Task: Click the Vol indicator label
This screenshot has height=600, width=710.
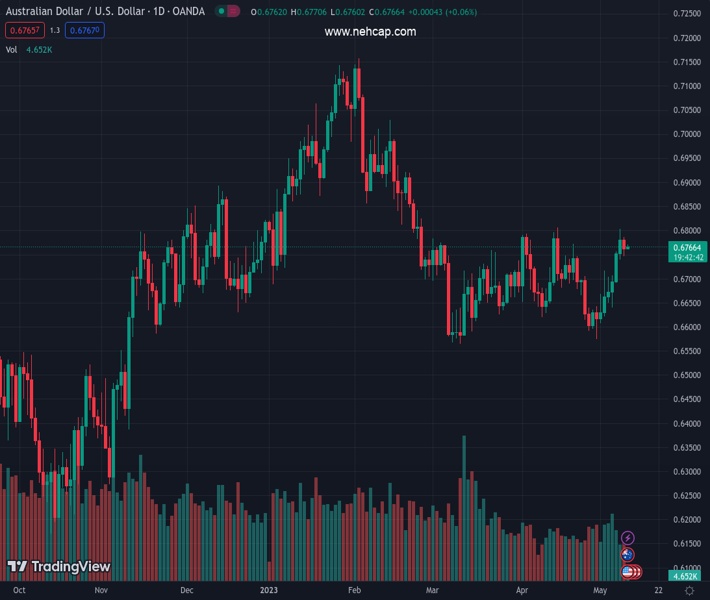Action: (x=12, y=49)
